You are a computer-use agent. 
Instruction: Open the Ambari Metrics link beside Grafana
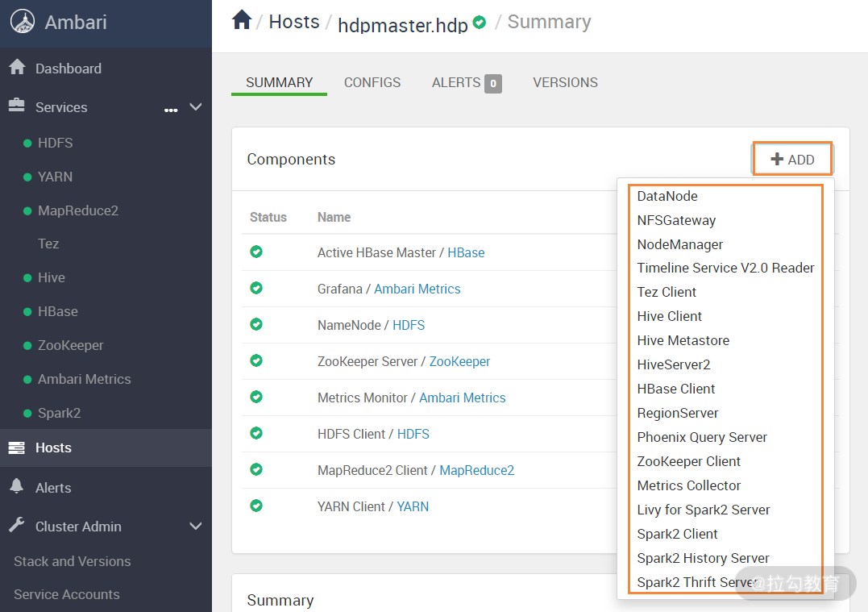pos(417,289)
